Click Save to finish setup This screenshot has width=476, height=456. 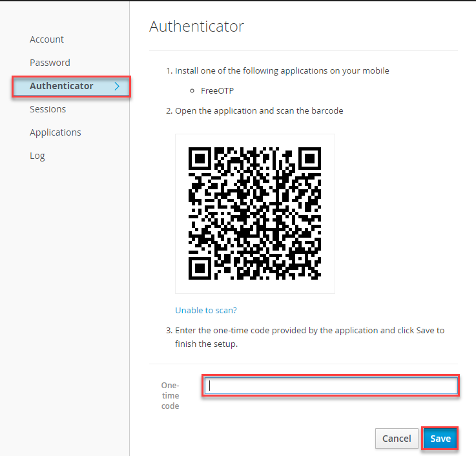tap(440, 439)
